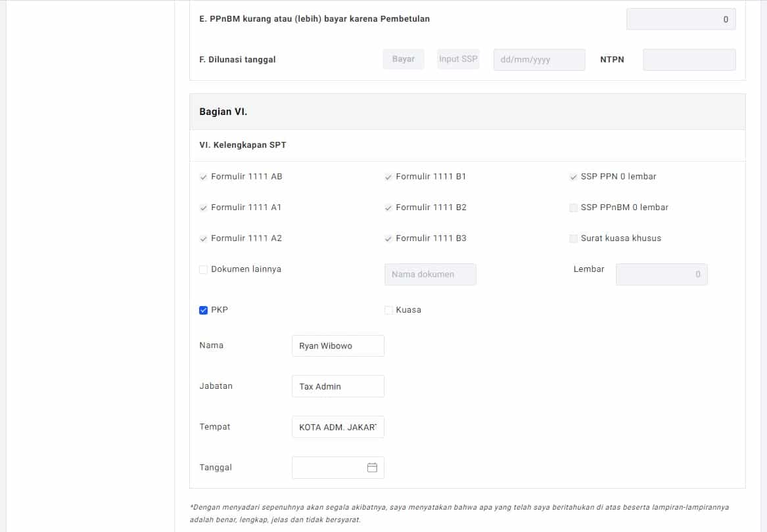Edit the Jabatan field showing Tax Admin
Viewport: 767px width, 532px height.
338,387
